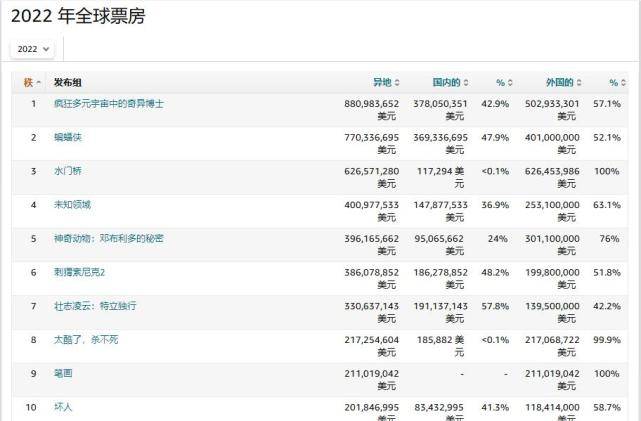Open the 水门桥 movie link
This screenshot has width=641, height=421.
pos(68,171)
